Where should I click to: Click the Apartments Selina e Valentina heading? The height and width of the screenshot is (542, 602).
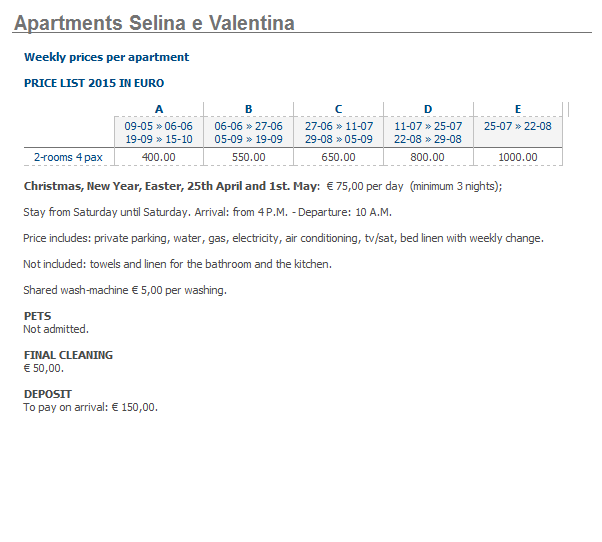tap(154, 23)
